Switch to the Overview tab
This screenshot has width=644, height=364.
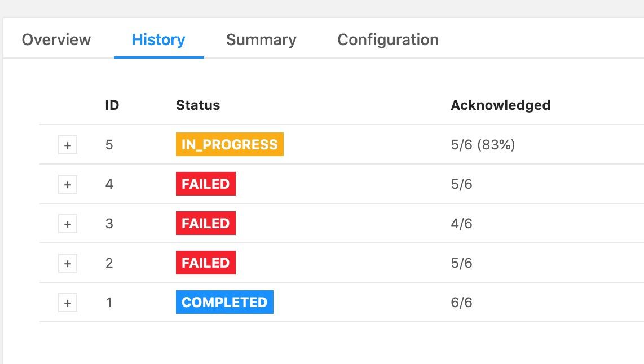coord(56,40)
